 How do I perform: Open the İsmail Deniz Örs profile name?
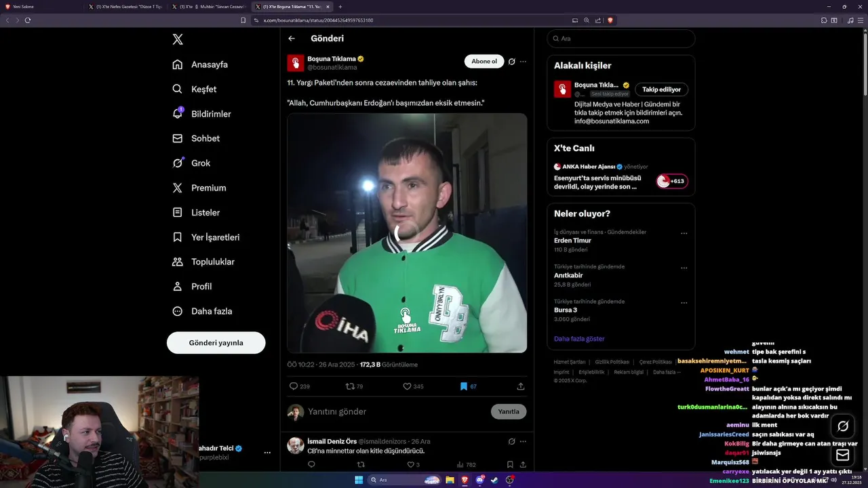click(332, 441)
